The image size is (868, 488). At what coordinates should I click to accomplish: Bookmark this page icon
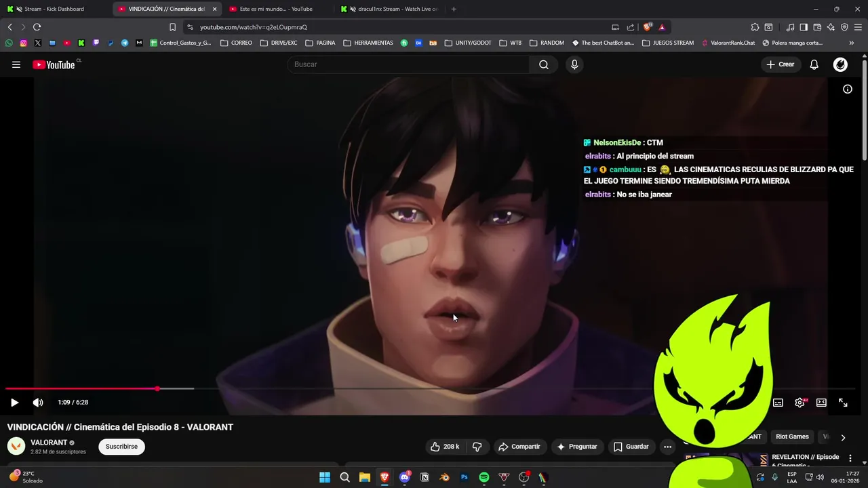coord(172,27)
